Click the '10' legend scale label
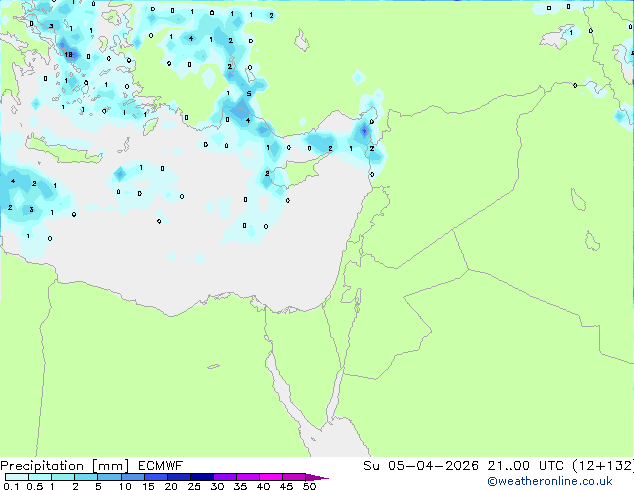This screenshot has height=490, width=634. (125, 486)
